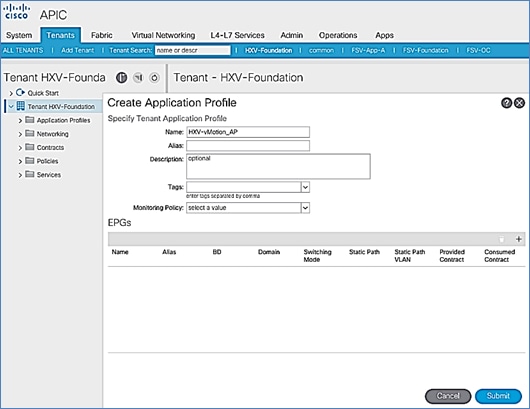Open the common tenant link
Image resolution: width=530 pixels, height=409 pixels.
tap(321, 50)
